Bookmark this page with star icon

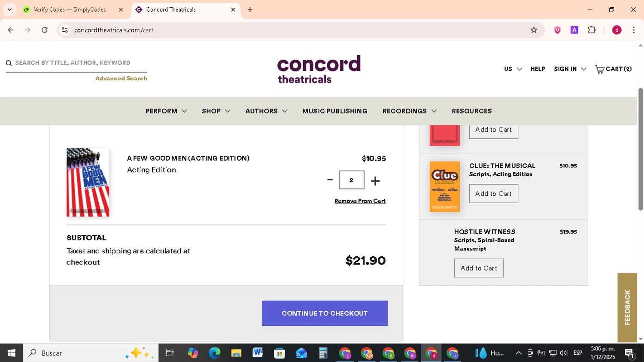tap(534, 30)
